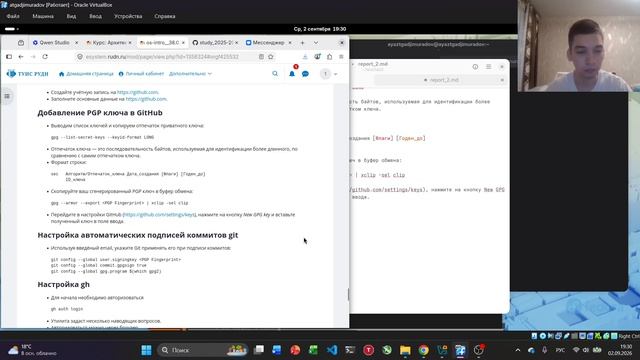The width and height of the screenshot is (640, 360).
Task: Reload the current page
Action: [45, 57]
